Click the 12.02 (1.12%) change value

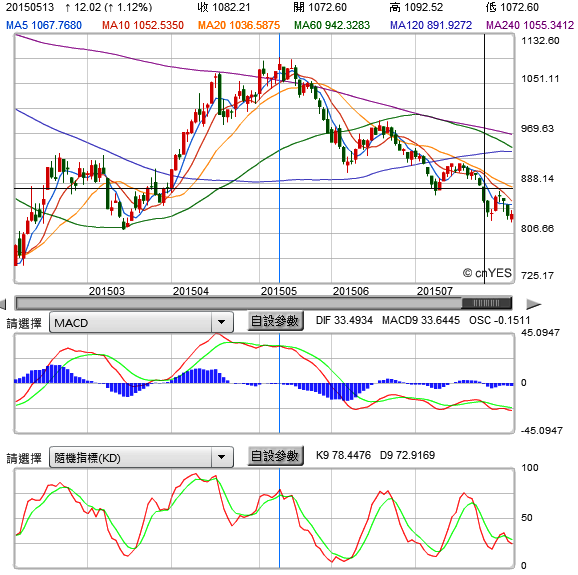click(x=108, y=7)
